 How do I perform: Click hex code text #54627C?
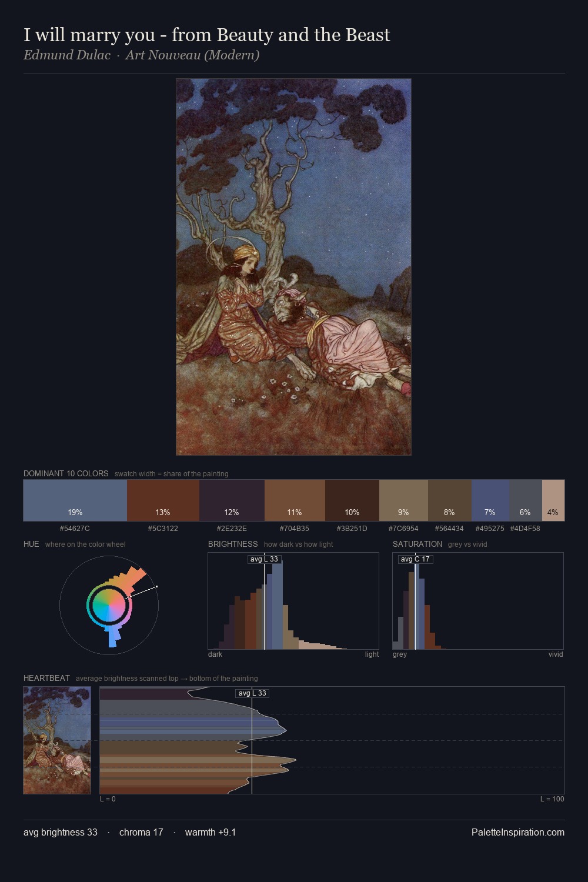click(75, 529)
